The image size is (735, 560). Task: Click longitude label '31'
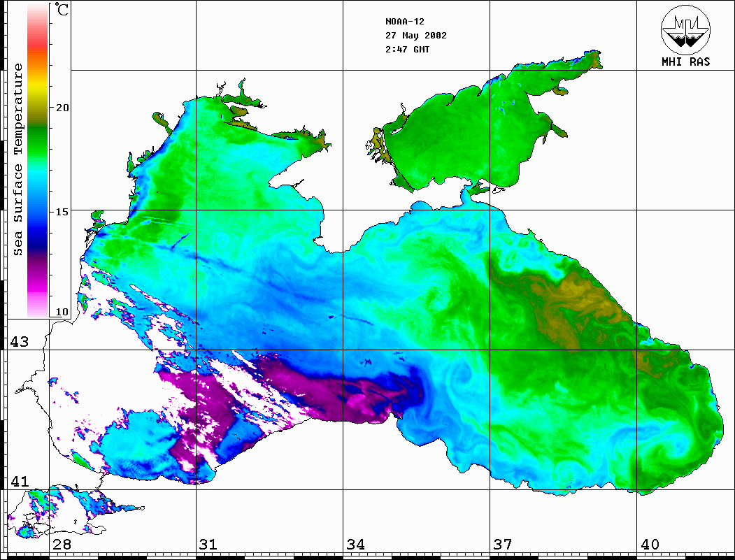[x=208, y=545]
